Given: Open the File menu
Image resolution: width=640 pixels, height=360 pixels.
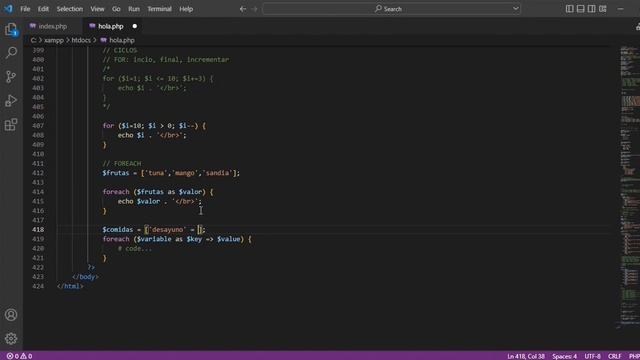Looking at the screenshot, I should click(x=25, y=9).
